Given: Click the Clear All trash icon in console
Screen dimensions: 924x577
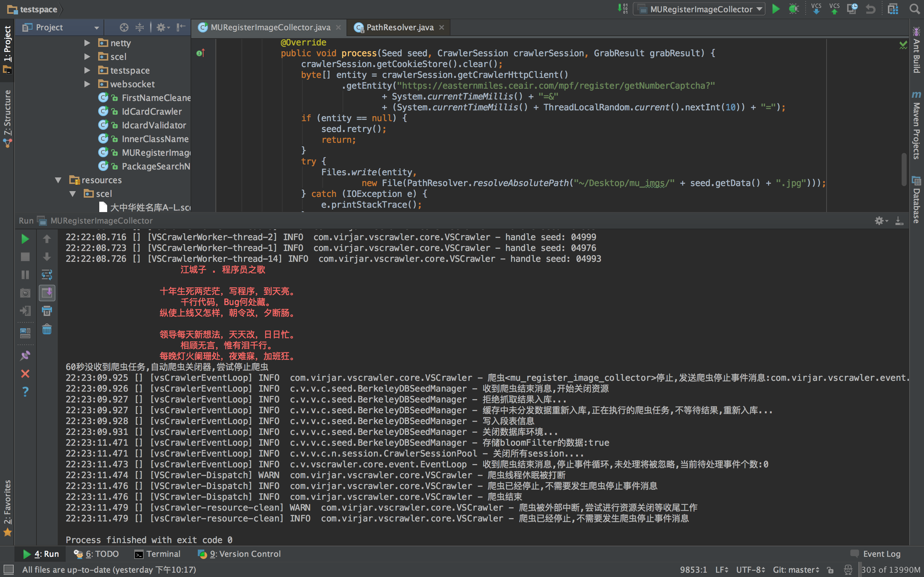Looking at the screenshot, I should coord(47,329).
